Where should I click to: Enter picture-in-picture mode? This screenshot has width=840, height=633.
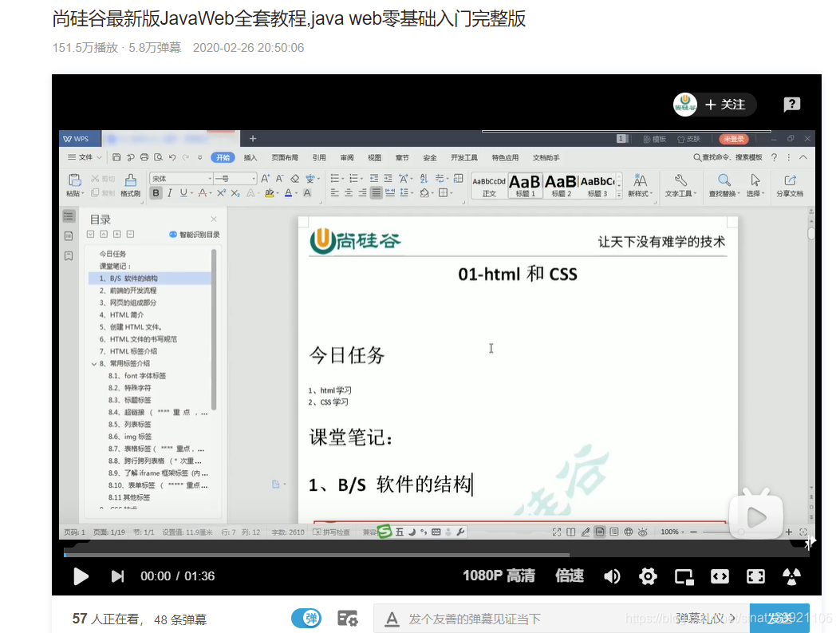(684, 576)
